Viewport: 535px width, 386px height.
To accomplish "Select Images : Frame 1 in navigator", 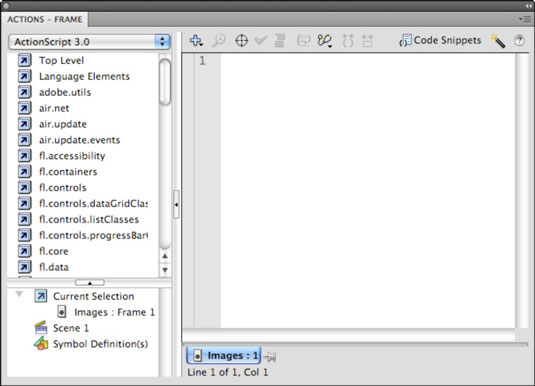I will point(114,312).
